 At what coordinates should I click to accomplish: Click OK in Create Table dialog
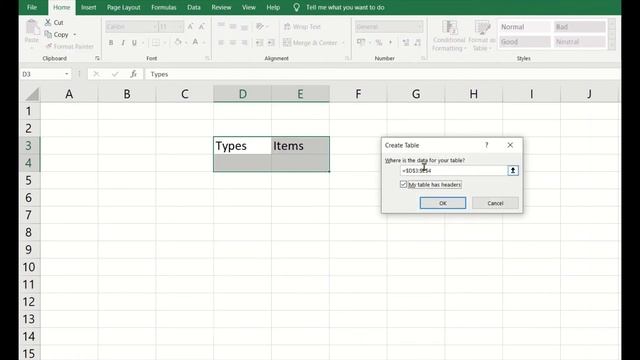[x=443, y=203]
